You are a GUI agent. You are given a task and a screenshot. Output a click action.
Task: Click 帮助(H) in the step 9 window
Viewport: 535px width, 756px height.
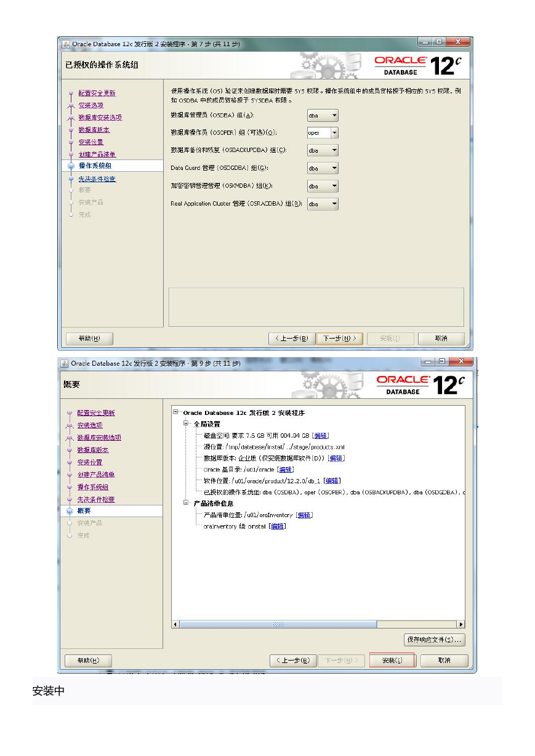(89, 660)
